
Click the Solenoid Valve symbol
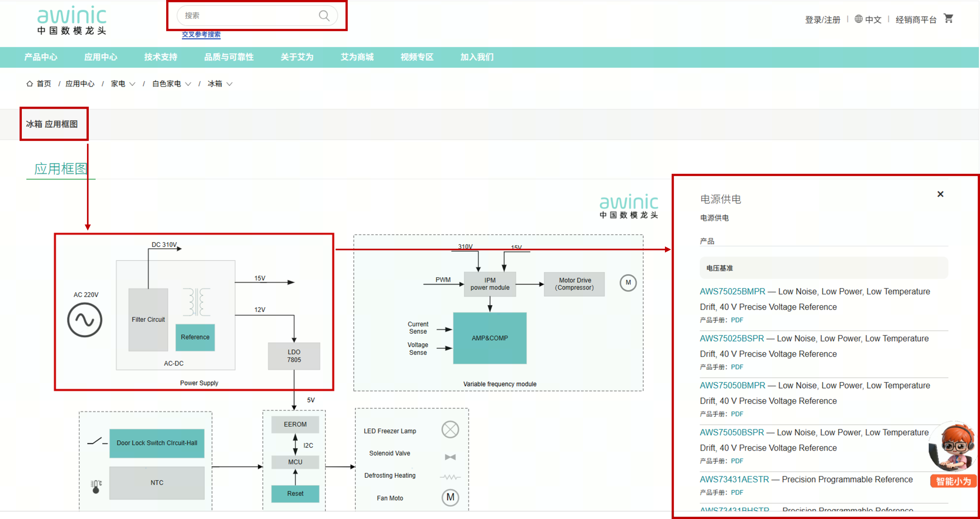450,457
